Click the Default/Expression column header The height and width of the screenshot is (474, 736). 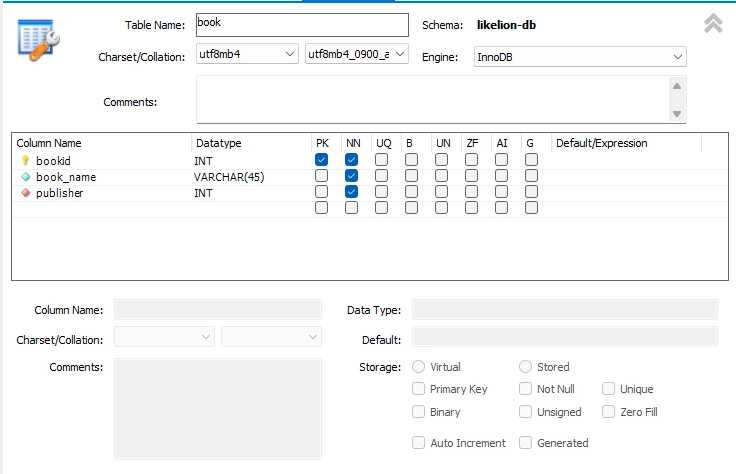[600, 143]
